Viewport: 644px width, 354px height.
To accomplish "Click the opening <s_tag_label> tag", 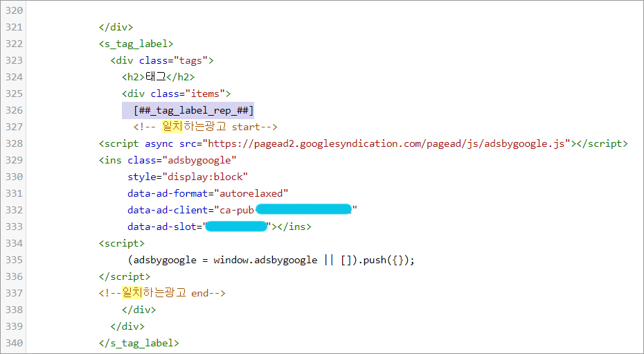I will 136,44.
